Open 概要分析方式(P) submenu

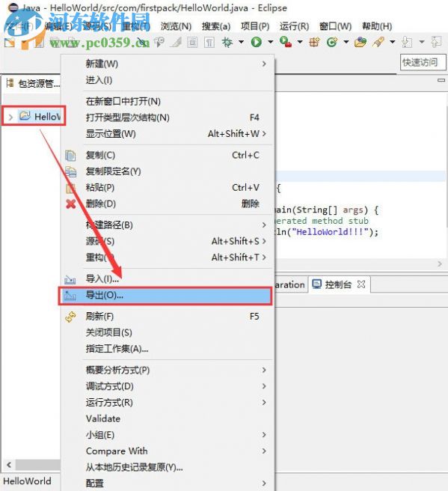pyautogui.click(x=168, y=370)
